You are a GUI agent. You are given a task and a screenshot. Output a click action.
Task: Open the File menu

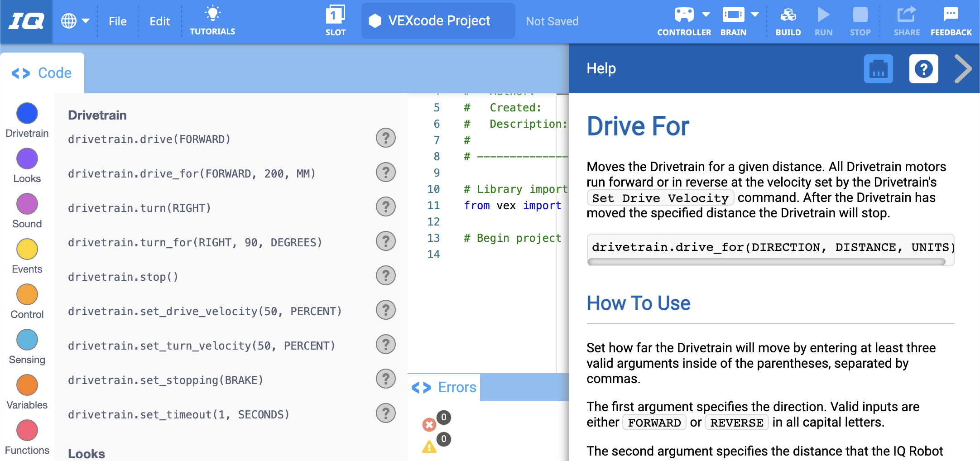117,21
